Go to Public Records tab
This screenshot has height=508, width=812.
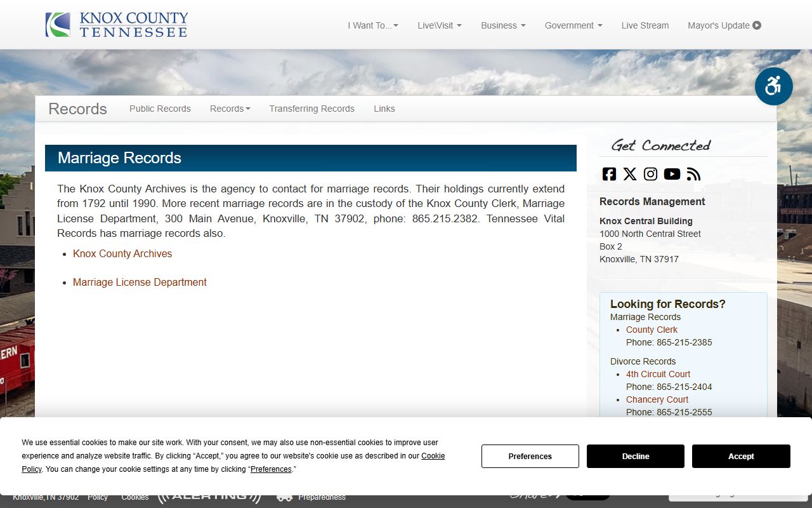click(x=160, y=109)
